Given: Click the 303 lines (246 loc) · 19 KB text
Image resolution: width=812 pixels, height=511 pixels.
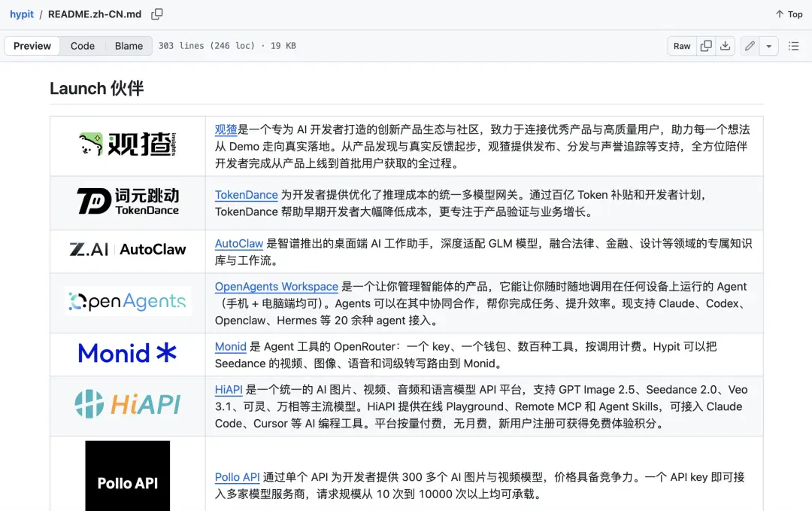Looking at the screenshot, I should 227,46.
